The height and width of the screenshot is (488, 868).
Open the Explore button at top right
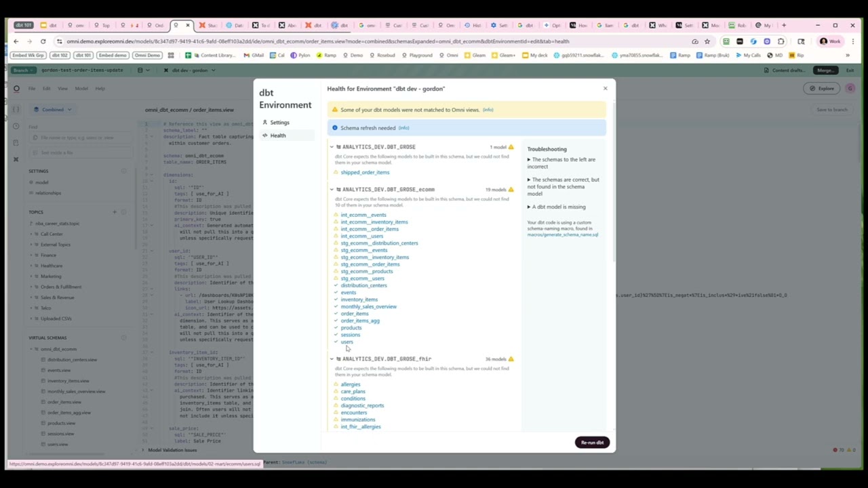(823, 88)
